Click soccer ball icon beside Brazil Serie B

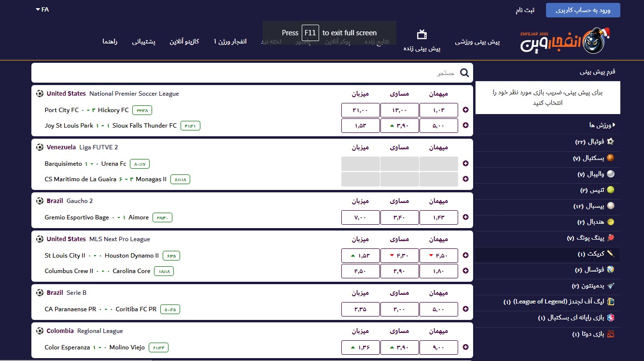coord(40,293)
